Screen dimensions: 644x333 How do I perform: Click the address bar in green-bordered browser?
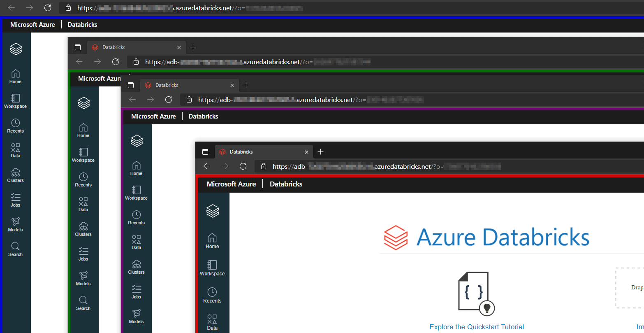pos(385,62)
